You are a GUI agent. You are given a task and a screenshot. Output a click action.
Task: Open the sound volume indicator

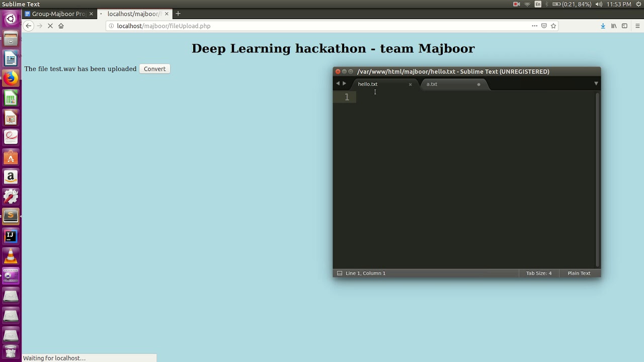coord(599,5)
